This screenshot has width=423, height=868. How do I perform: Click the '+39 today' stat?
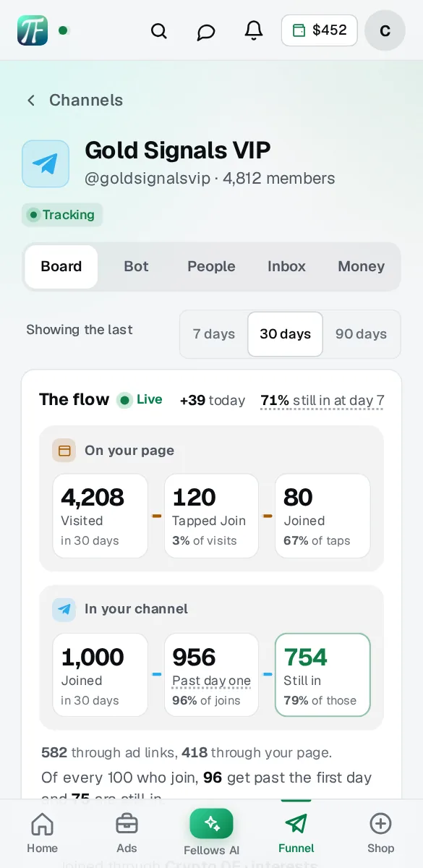pos(213,400)
